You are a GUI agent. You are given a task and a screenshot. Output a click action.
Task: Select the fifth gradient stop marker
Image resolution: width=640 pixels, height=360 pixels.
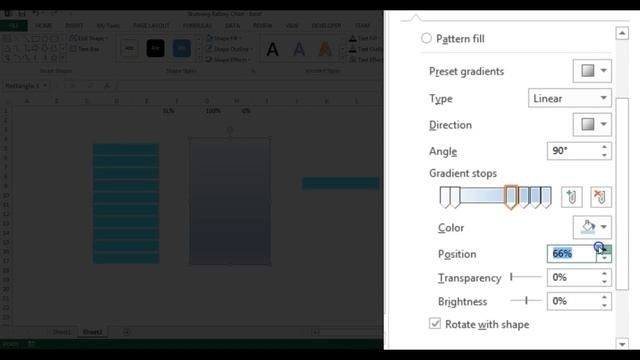[535, 197]
